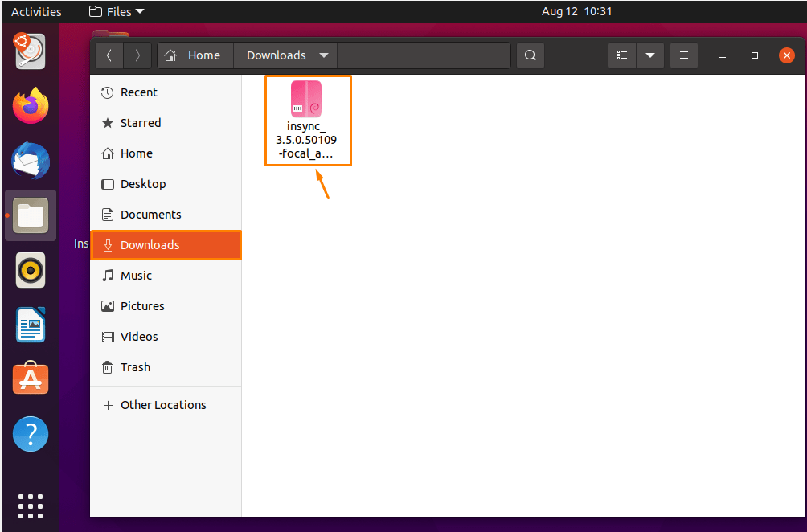807x532 pixels.
Task: Open LibreOffice Writer from the dock
Action: [30, 325]
